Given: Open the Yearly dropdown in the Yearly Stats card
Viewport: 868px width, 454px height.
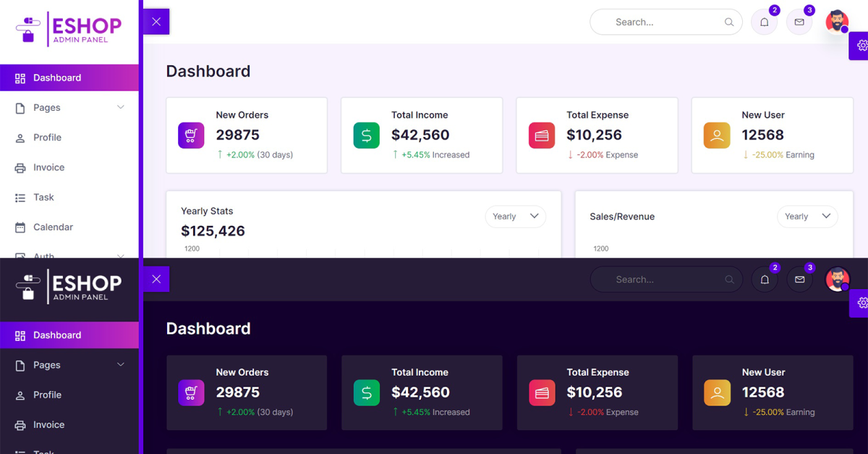Looking at the screenshot, I should click(x=515, y=217).
